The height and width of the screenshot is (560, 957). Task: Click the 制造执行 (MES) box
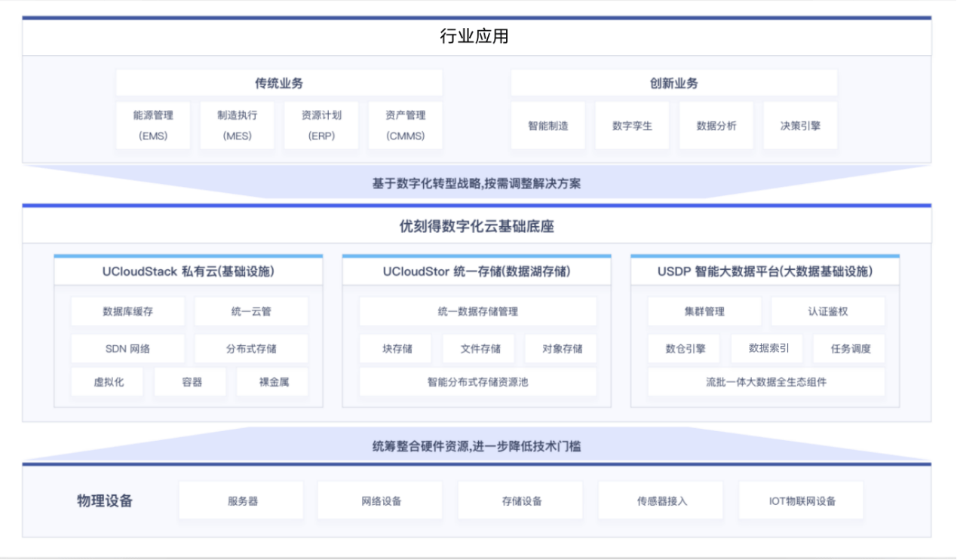(238, 125)
